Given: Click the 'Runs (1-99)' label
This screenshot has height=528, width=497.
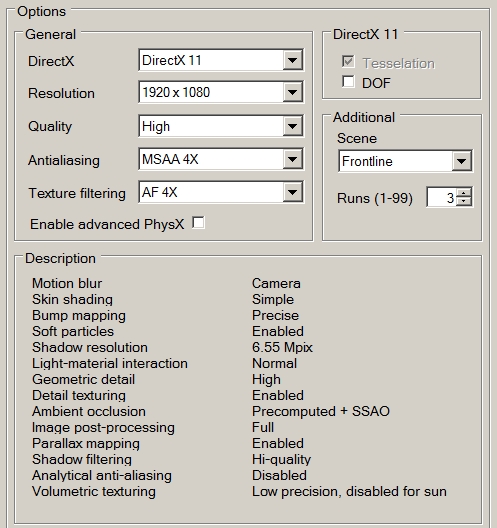Looking at the screenshot, I should pos(375,198).
